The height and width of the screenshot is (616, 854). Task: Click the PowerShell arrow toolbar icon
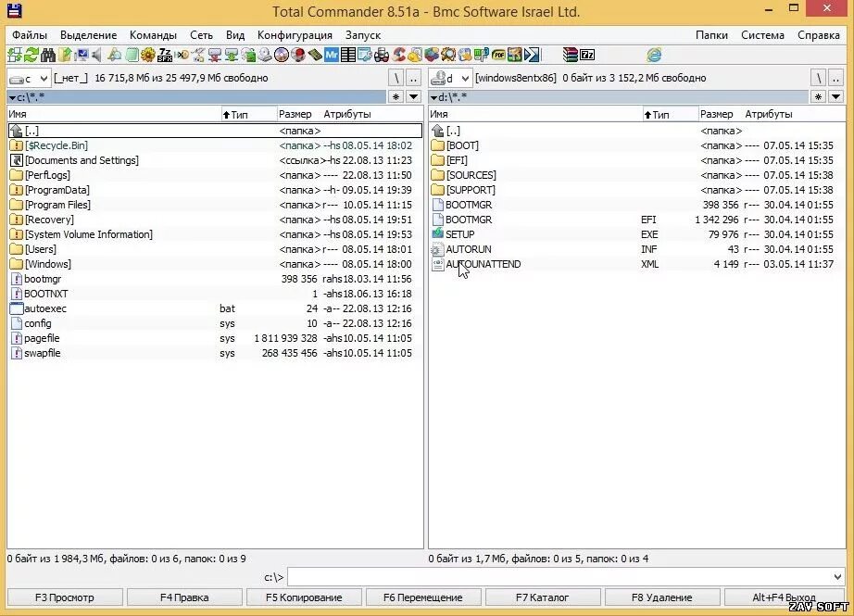point(531,55)
